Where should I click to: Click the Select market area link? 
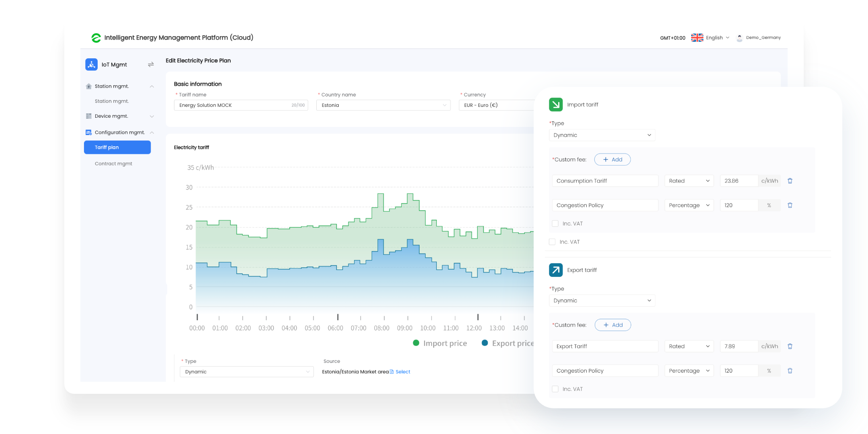[403, 372]
